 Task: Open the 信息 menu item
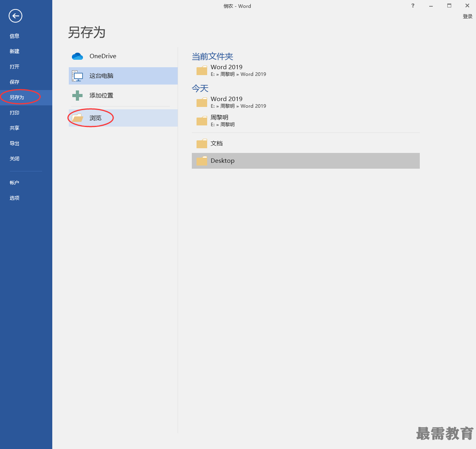(x=26, y=36)
